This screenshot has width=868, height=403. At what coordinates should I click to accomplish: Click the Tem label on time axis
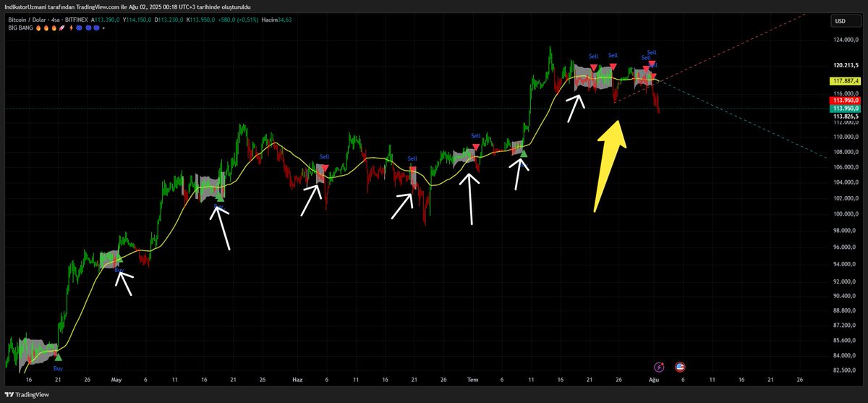pos(474,379)
